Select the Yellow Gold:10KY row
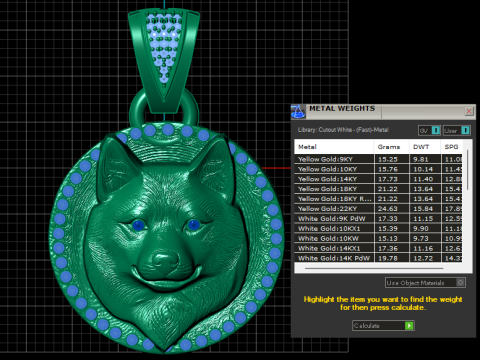Screen dimensions: 480x360 tap(378, 169)
